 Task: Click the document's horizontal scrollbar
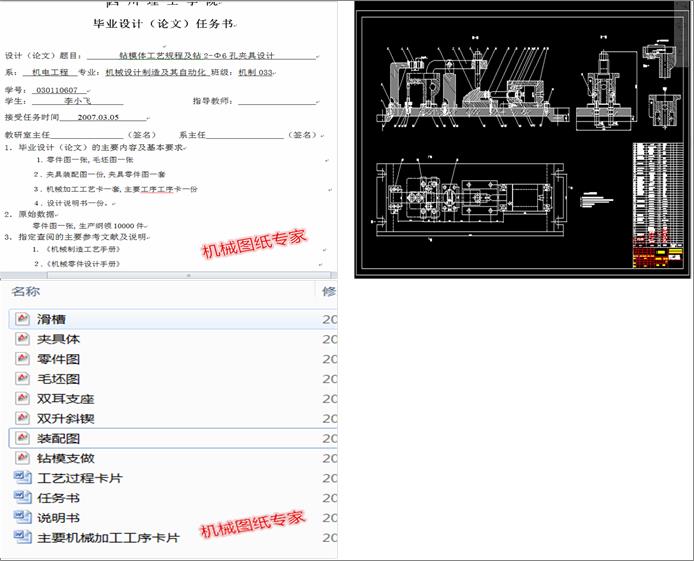click(x=189, y=275)
